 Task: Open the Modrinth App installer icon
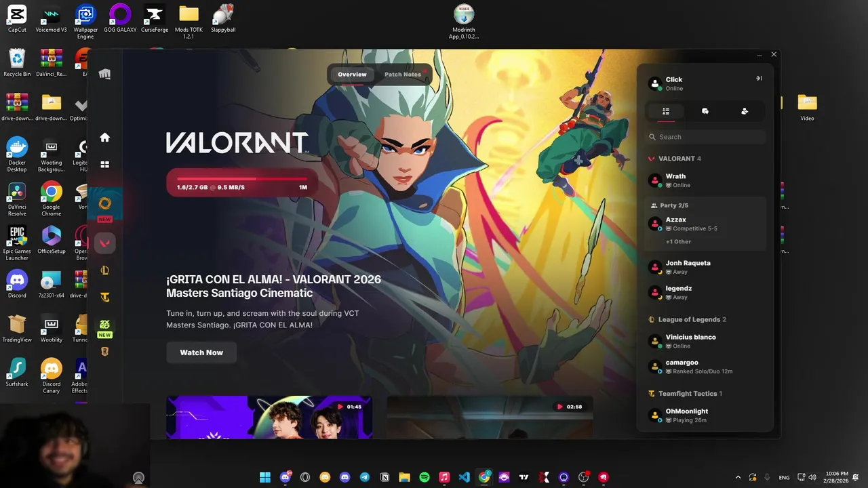(464, 21)
